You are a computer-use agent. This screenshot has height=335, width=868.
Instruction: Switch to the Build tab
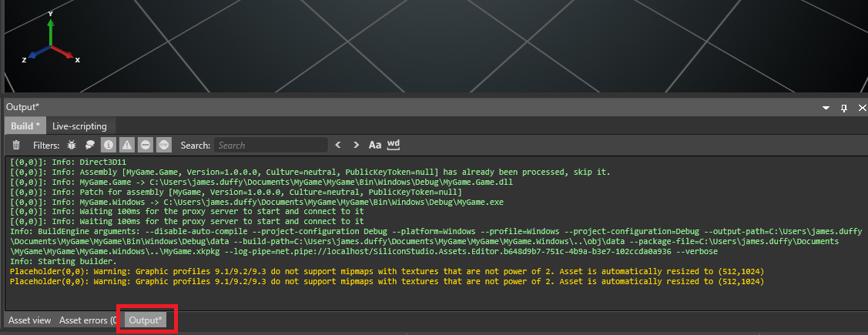25,126
